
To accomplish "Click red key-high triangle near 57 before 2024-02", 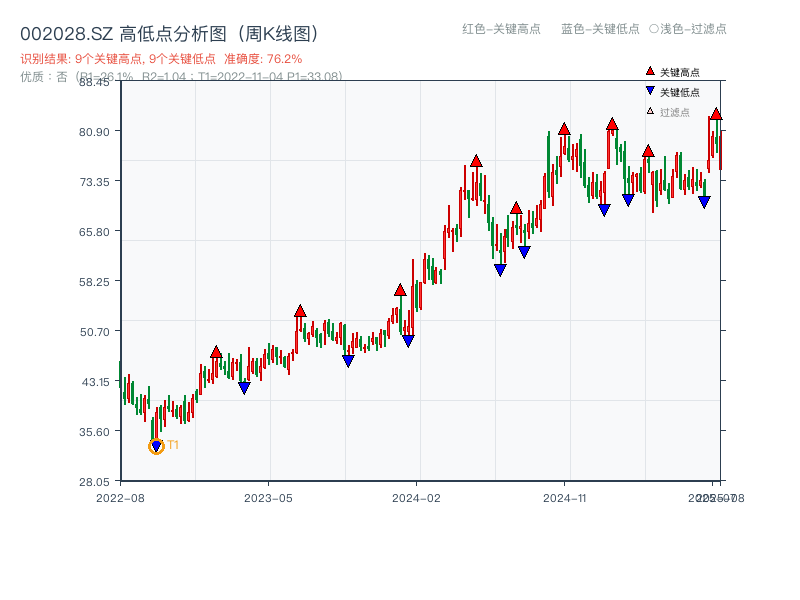I will (x=401, y=290).
